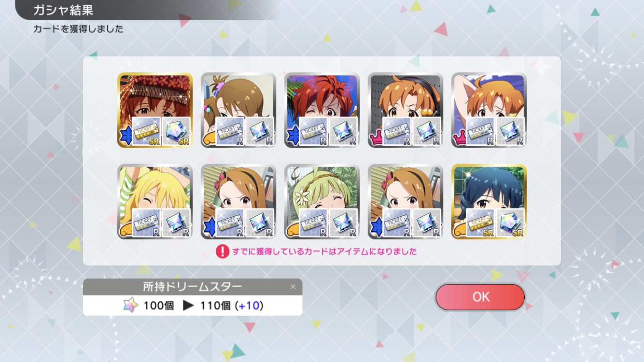Tap the R ticket icon on blonde girl card
This screenshot has width=644, height=362.
(146, 223)
